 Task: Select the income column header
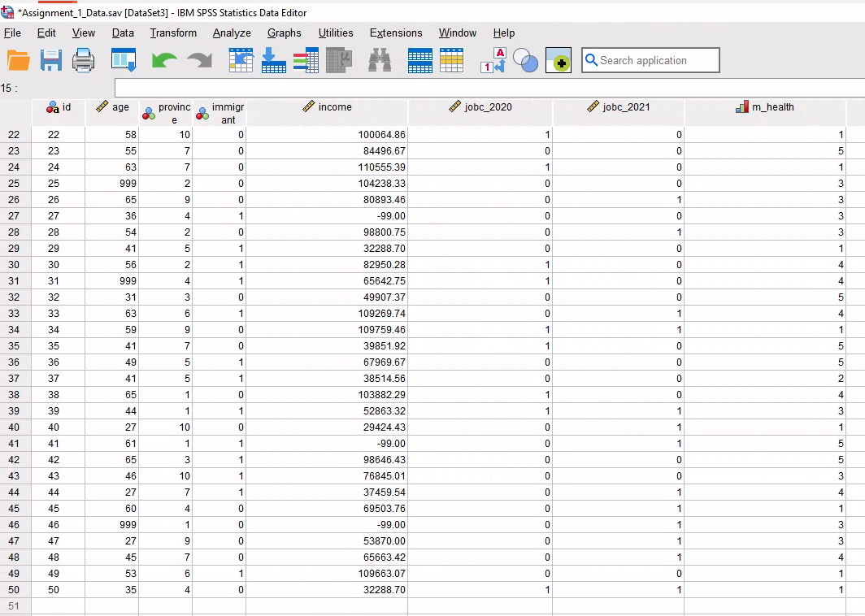pos(327,107)
